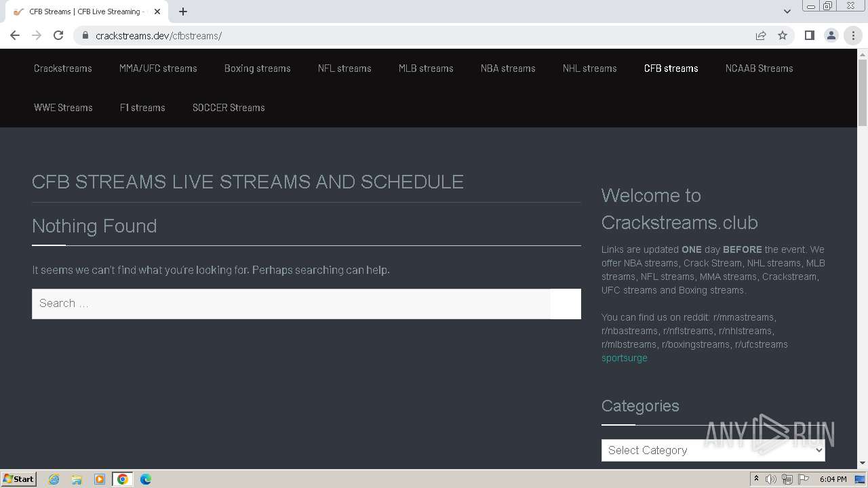868x488 pixels.
Task: Open a new tab with plus button
Action: tap(183, 12)
